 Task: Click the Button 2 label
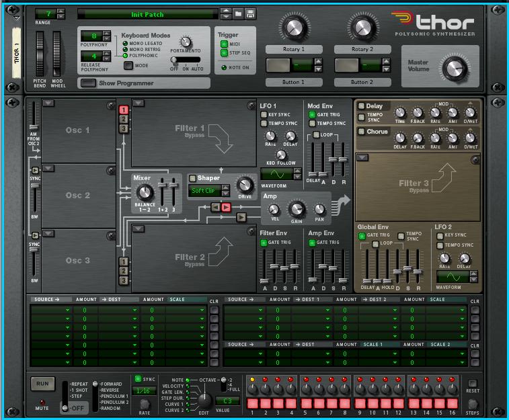click(362, 83)
